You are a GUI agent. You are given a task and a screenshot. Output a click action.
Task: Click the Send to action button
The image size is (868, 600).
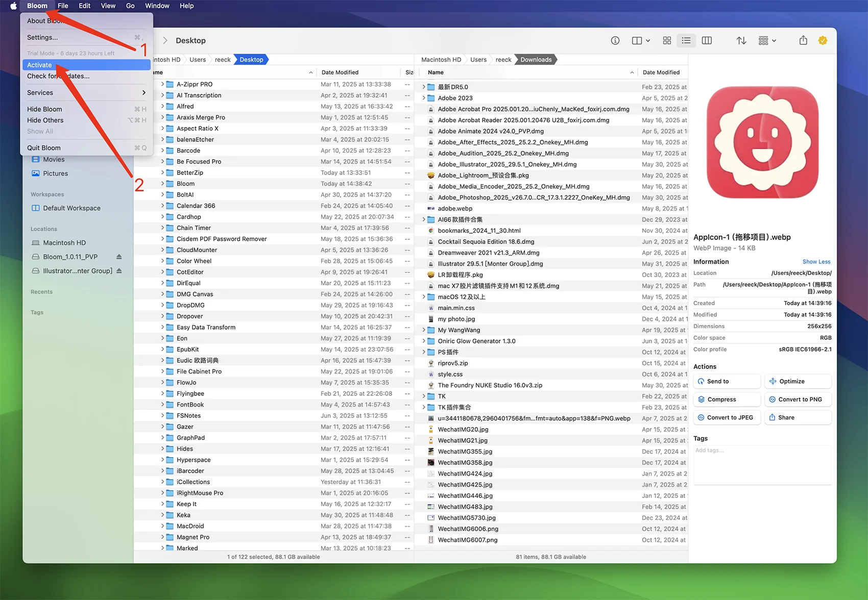coord(727,381)
